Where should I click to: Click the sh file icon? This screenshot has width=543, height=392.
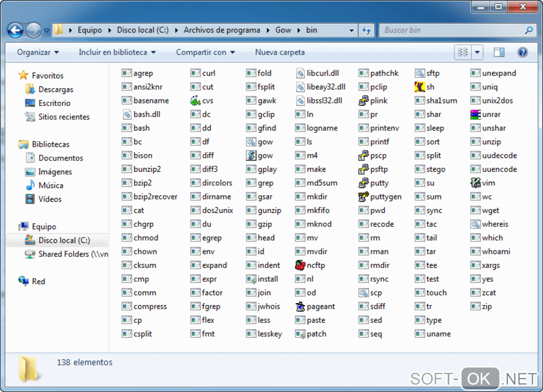[419, 87]
